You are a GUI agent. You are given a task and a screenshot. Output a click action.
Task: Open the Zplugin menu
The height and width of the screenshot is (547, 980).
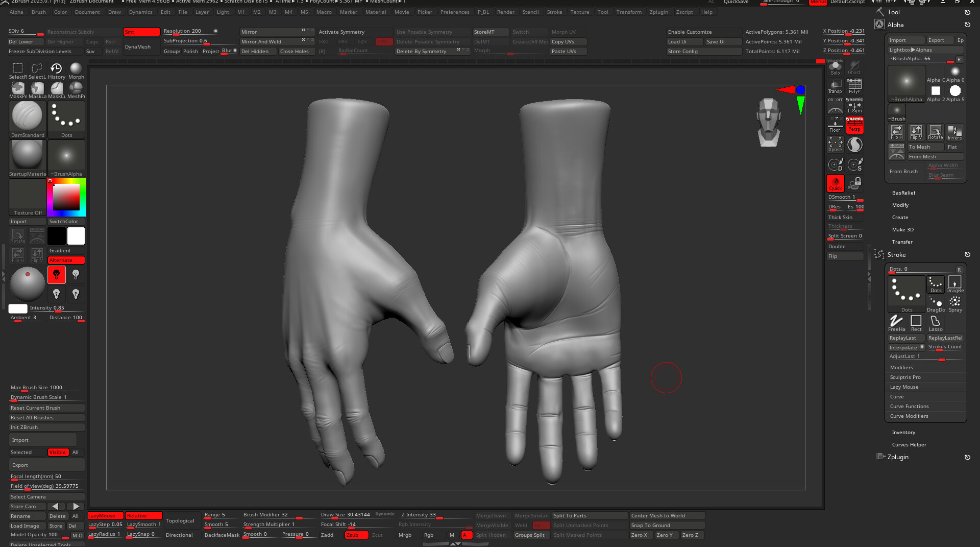pyautogui.click(x=659, y=12)
